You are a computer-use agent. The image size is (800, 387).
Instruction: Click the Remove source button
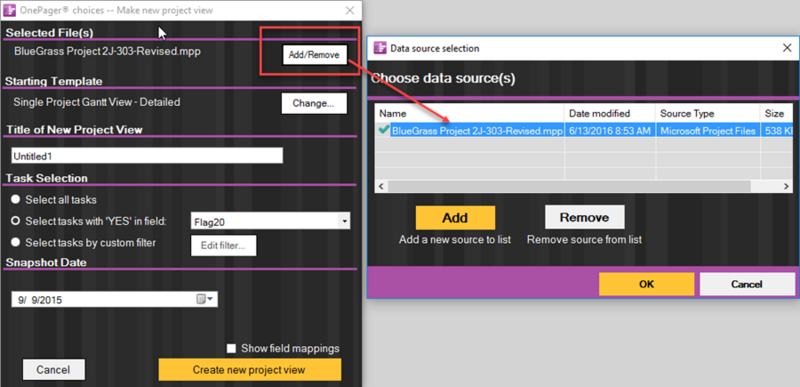[585, 218]
